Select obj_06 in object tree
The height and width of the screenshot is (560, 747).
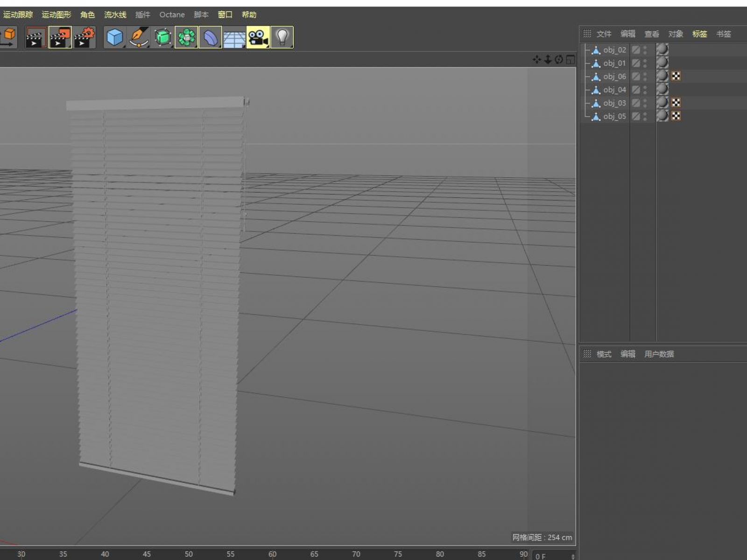click(614, 76)
